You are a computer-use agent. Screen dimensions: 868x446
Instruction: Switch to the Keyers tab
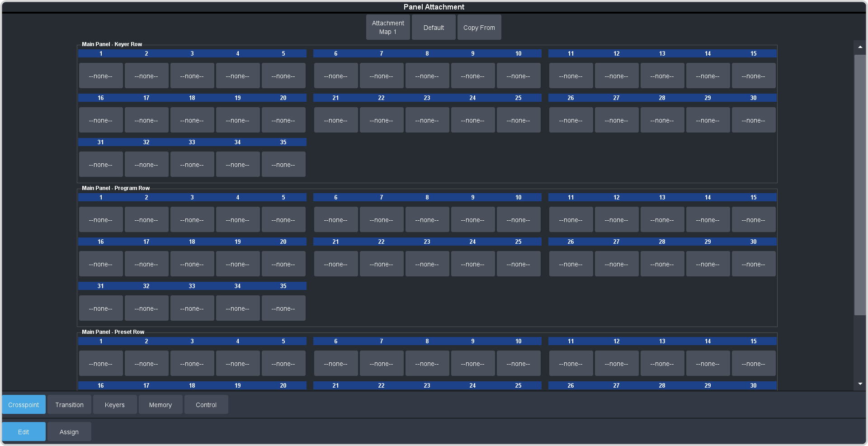point(115,404)
